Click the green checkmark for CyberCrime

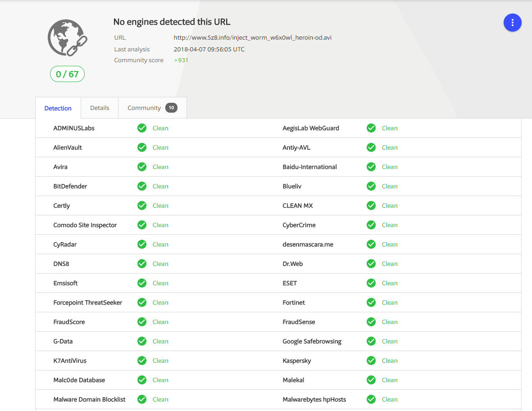(x=371, y=225)
